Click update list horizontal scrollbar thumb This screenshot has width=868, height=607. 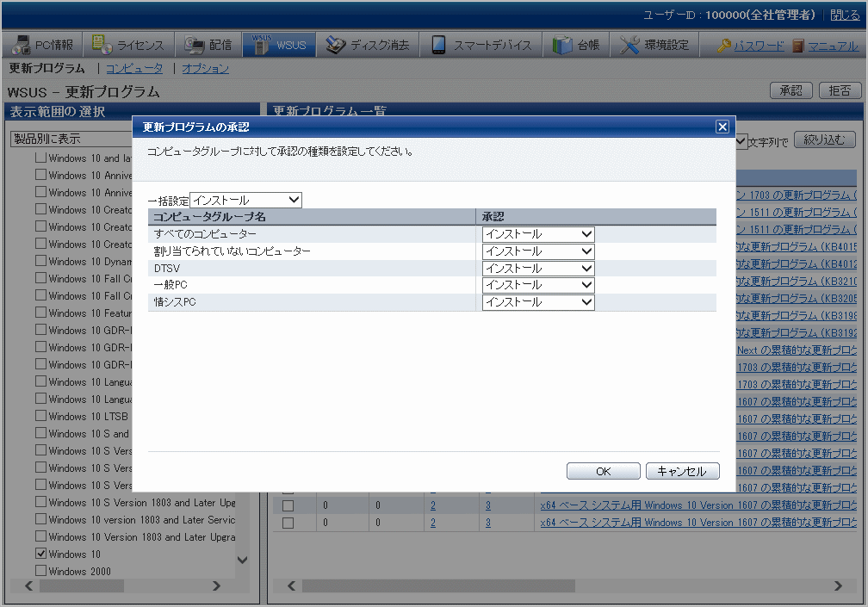pos(438,585)
